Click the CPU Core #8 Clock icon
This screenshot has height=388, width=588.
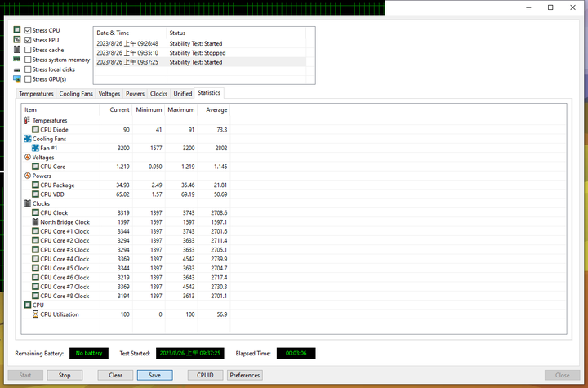[35, 296]
